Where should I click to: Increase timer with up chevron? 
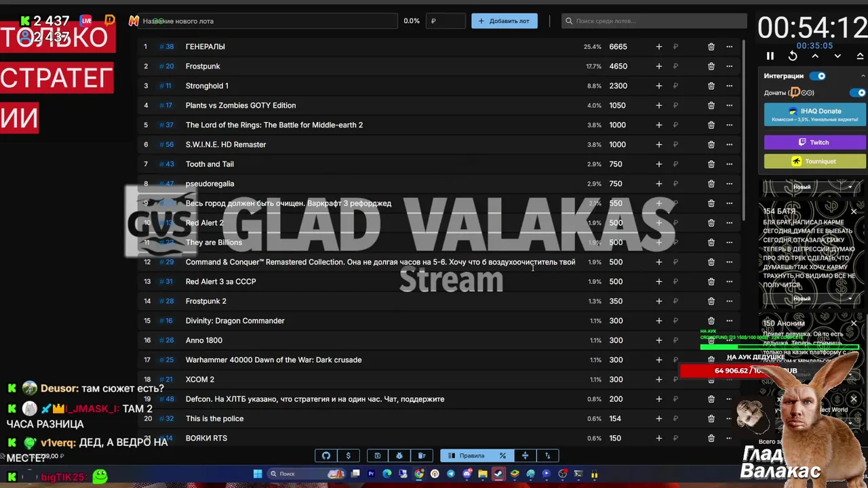815,56
